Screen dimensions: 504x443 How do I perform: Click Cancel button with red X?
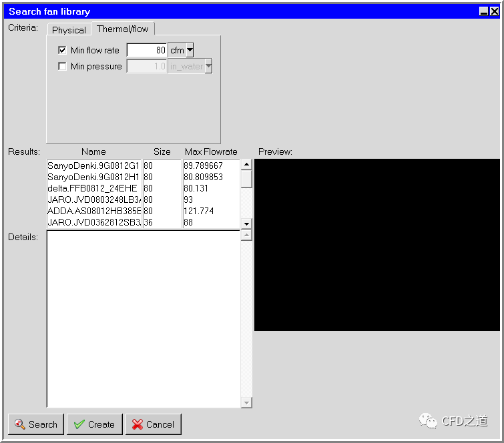click(153, 424)
